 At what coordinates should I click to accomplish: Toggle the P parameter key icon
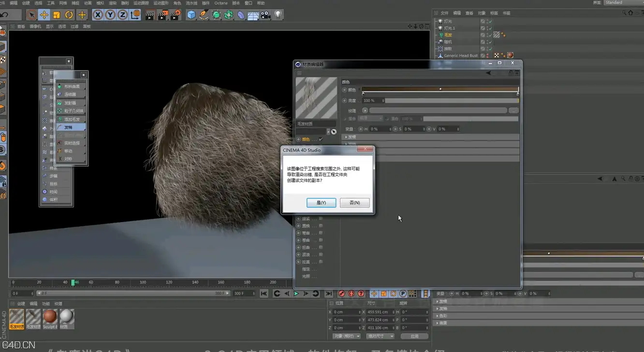[403, 294]
